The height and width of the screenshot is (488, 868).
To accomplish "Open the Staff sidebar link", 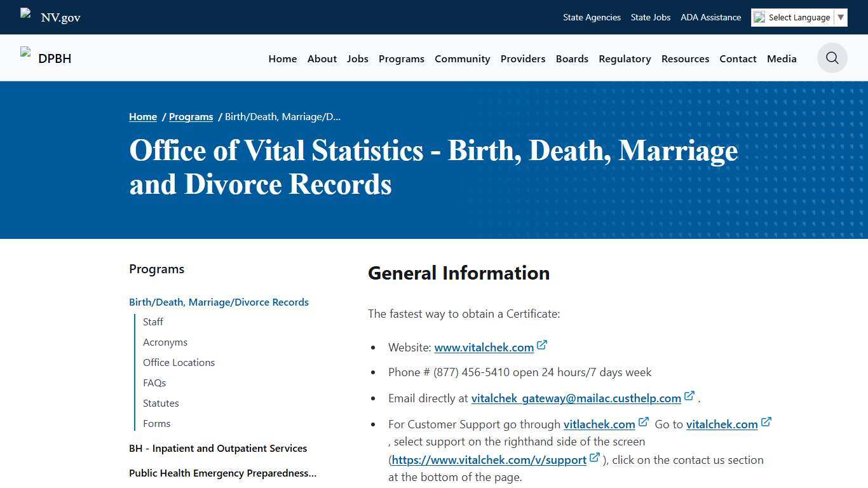I will click(153, 322).
